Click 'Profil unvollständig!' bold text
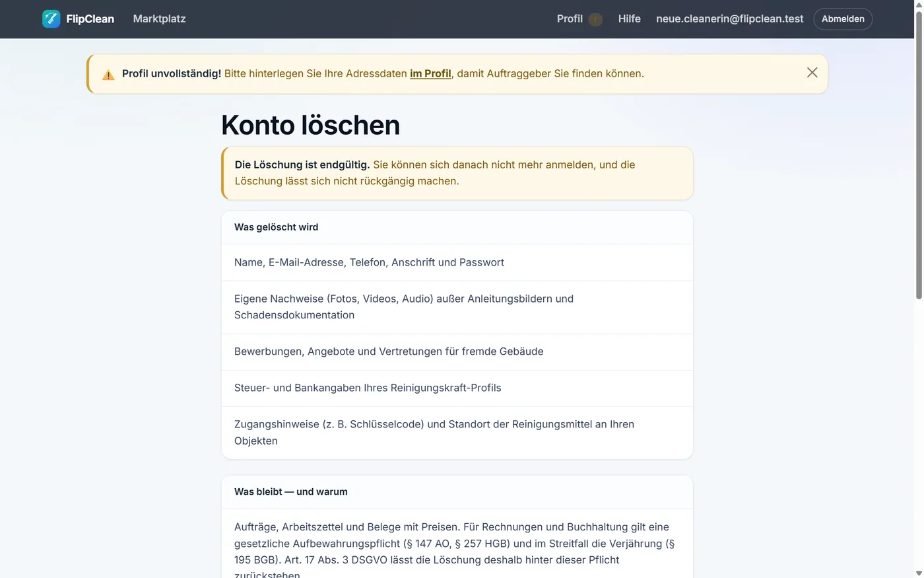 point(172,73)
